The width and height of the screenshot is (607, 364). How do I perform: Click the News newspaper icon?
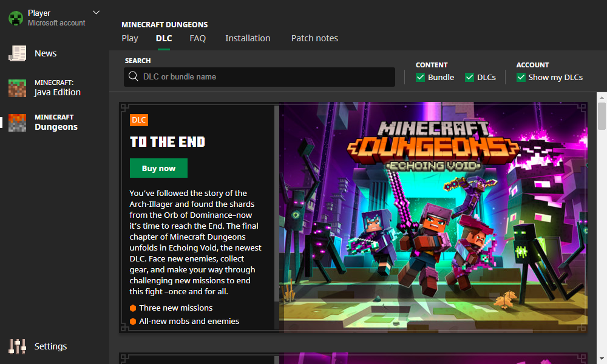coord(18,53)
